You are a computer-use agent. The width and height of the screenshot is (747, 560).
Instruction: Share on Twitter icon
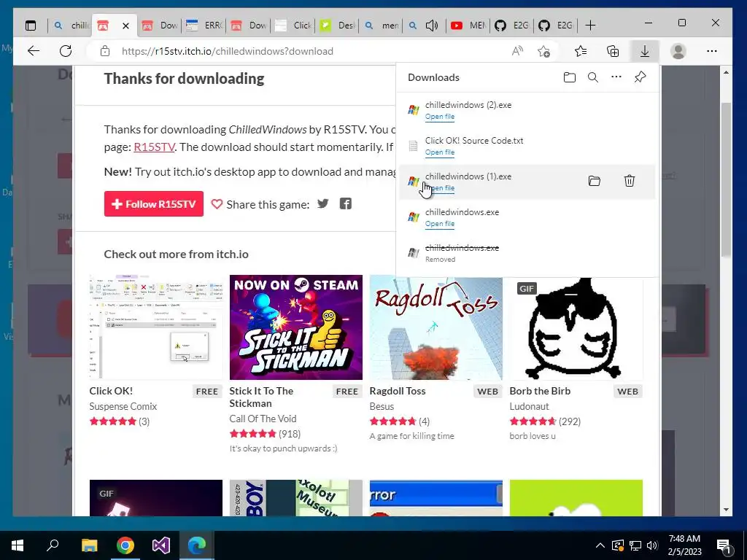pyautogui.click(x=323, y=204)
